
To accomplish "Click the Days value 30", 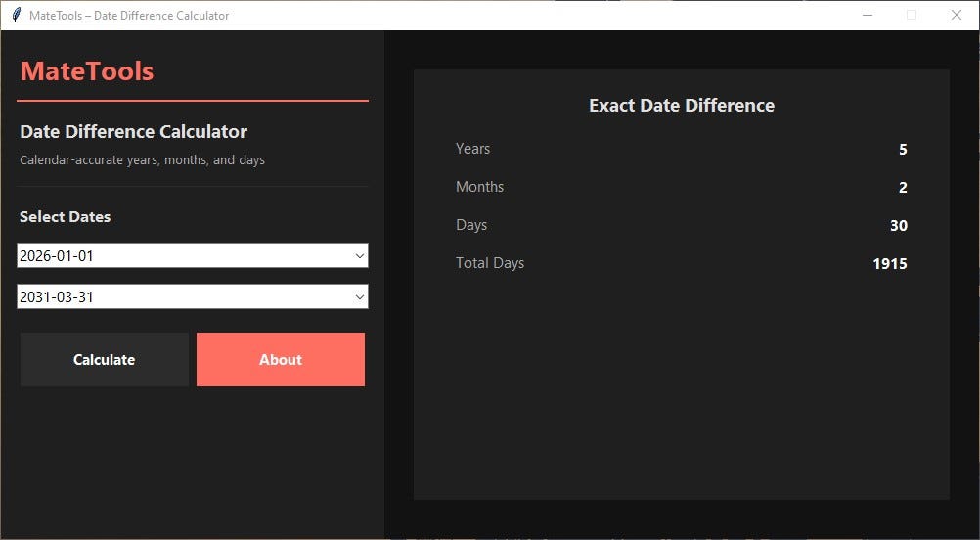I will click(899, 226).
